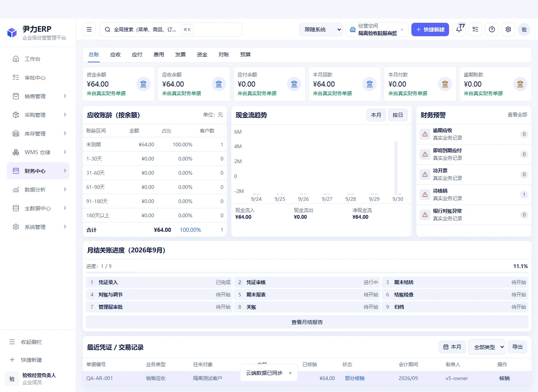Switch to the 应收 tab
This screenshot has width=538, height=392.
pos(115,55)
